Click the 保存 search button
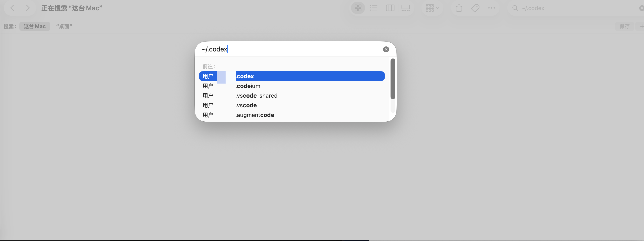 pos(624,26)
